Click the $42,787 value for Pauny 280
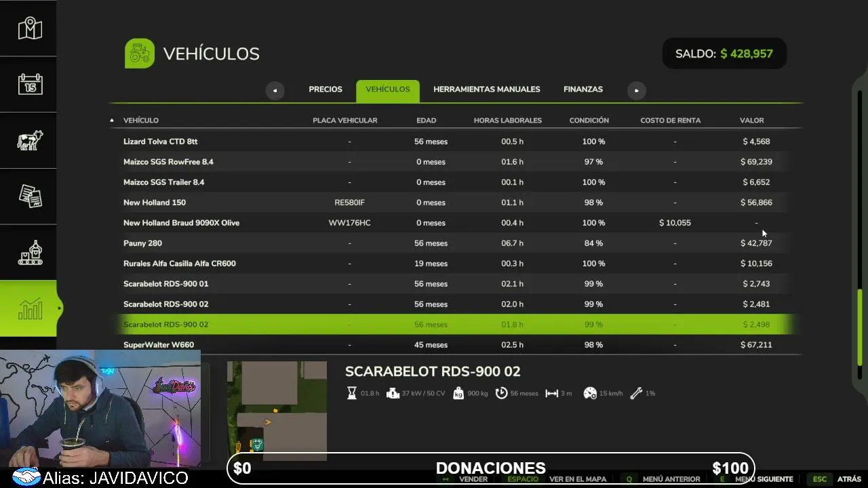 click(x=756, y=243)
